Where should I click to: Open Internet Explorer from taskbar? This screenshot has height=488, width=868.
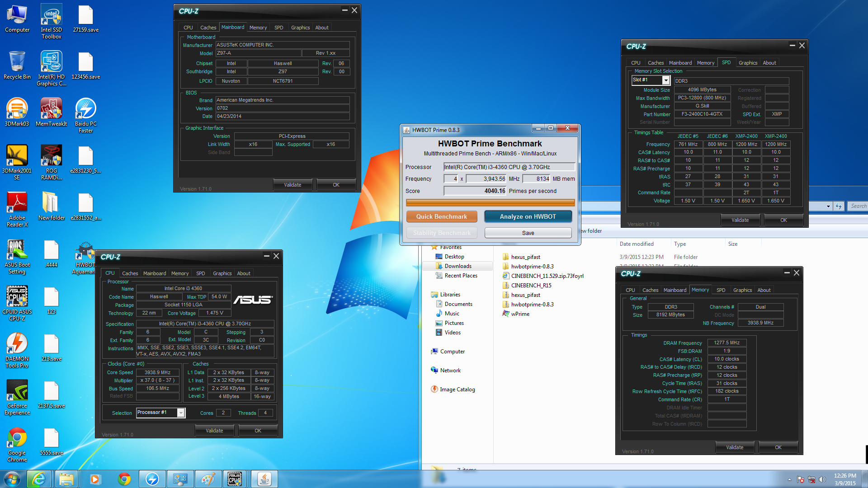point(39,479)
